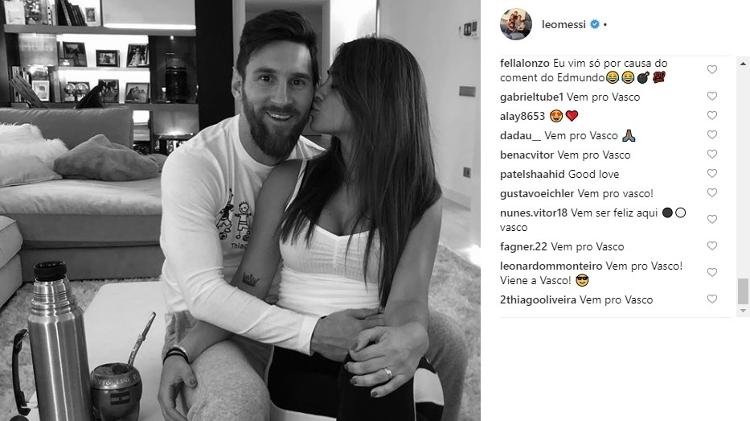Click the comments scrollbar up arrow
This screenshot has height=421, width=750.
pyautogui.click(x=743, y=63)
